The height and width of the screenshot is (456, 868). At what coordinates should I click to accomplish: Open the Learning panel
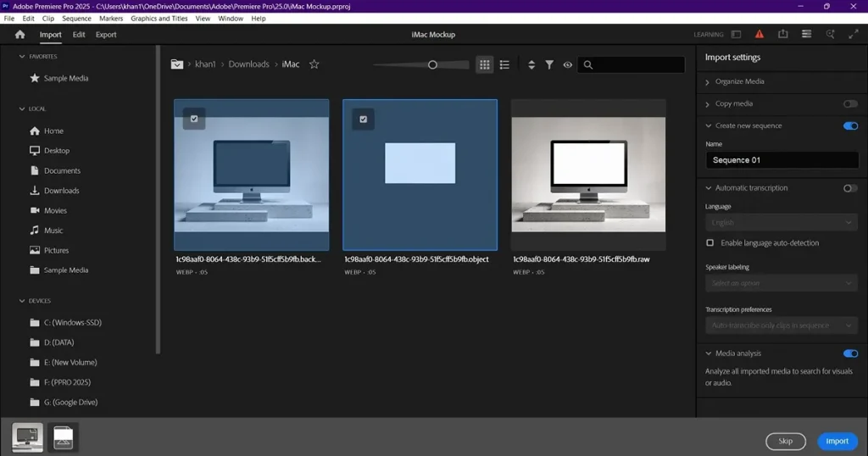click(x=709, y=34)
